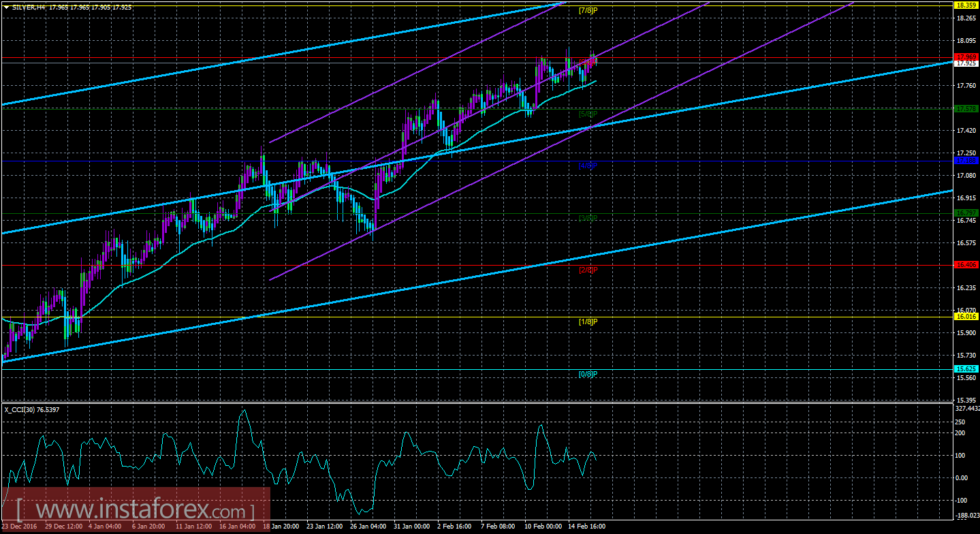Image resolution: width=980 pixels, height=534 pixels.
Task: Click the [2/8]P Murray level label
Action: click(588, 270)
